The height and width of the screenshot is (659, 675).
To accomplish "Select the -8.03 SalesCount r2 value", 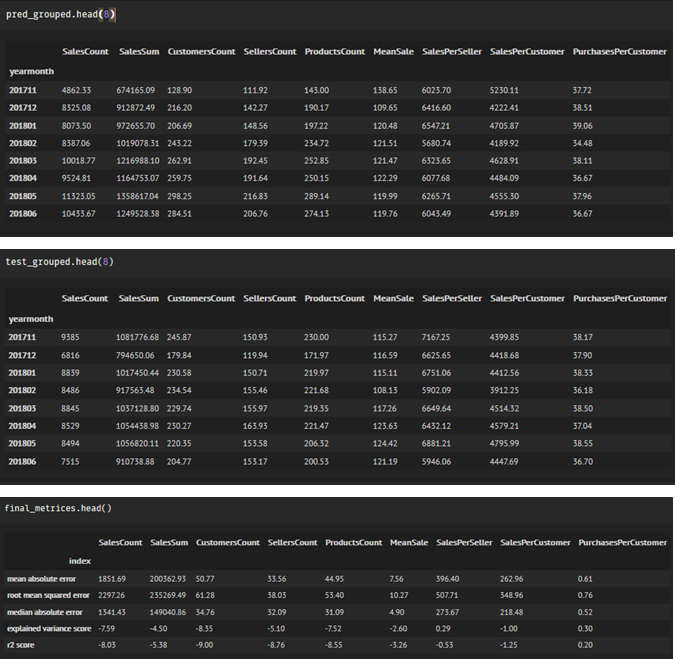I will coord(107,645).
